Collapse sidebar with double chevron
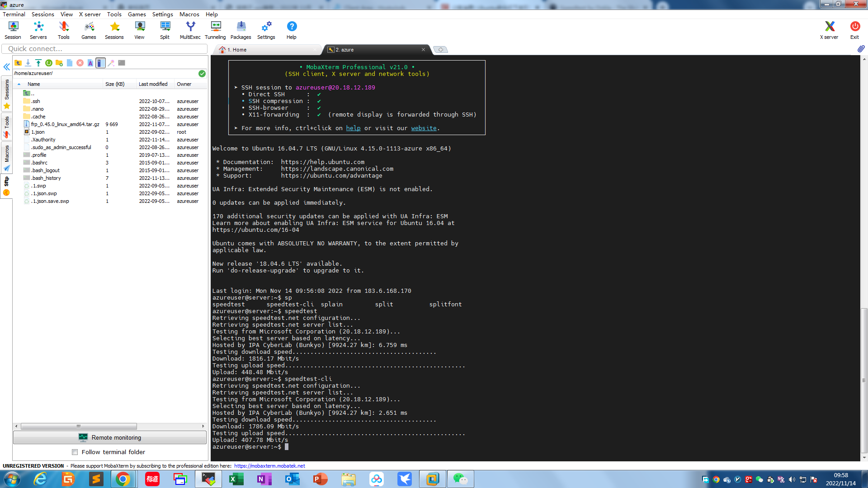The width and height of the screenshot is (868, 488). 7,67
